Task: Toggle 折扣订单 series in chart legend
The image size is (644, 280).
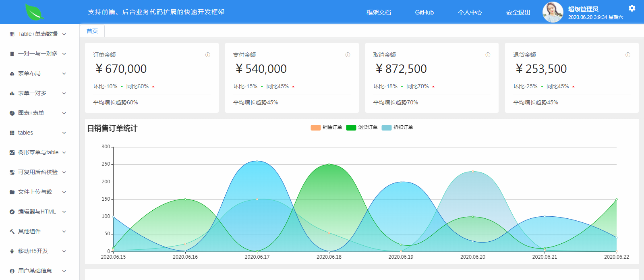Action: click(x=397, y=128)
